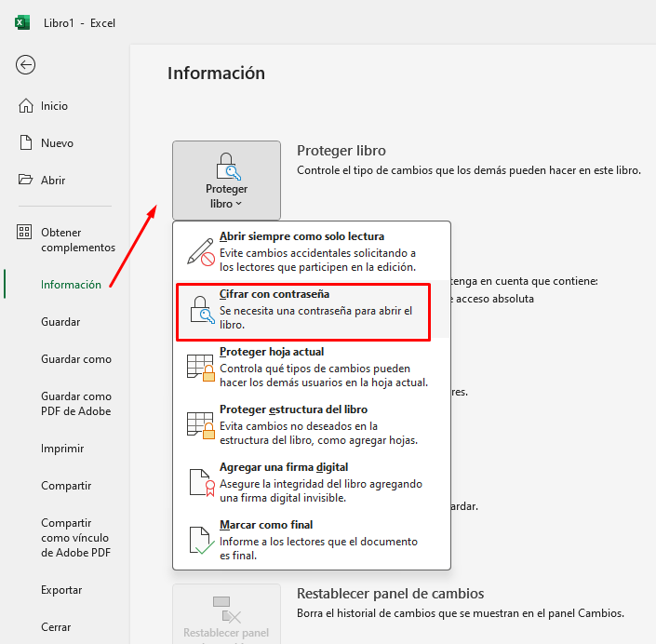Select Guardar como PDF de Adobe
The image size is (656, 644).
click(75, 404)
